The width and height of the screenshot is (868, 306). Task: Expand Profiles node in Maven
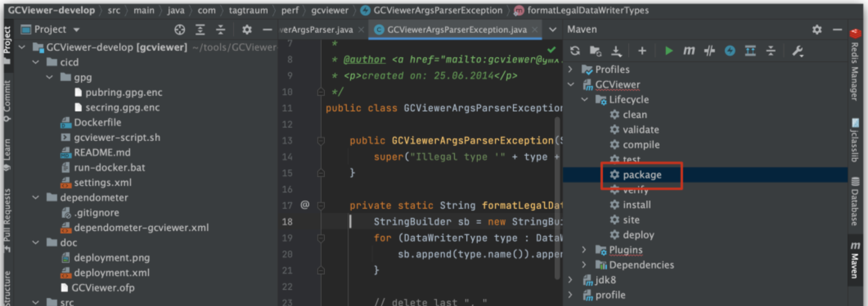click(571, 69)
